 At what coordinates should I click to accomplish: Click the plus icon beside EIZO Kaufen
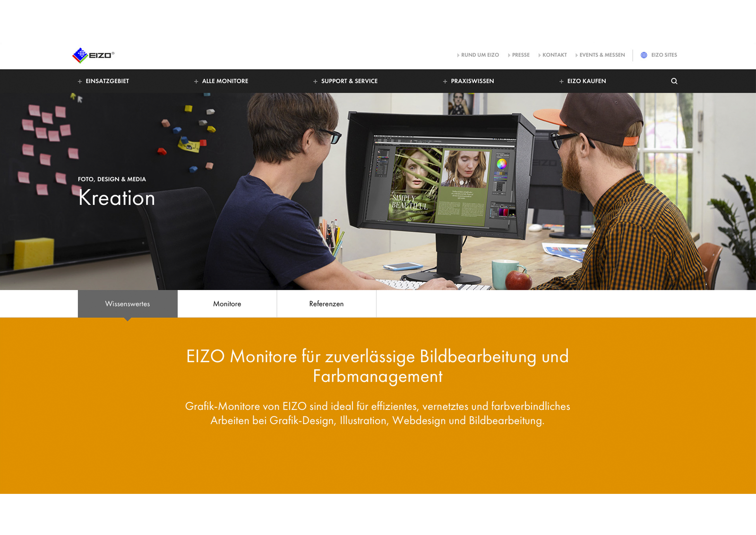(x=561, y=82)
